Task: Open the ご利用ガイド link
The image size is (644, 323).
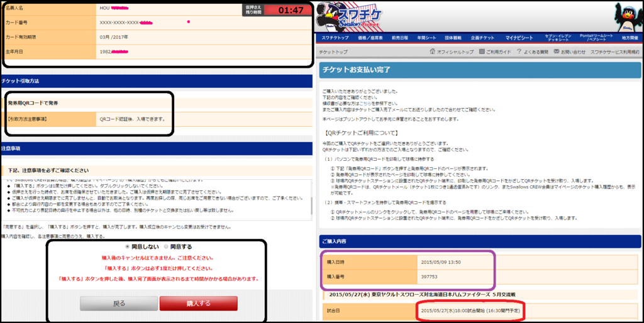Action: pos(499,52)
